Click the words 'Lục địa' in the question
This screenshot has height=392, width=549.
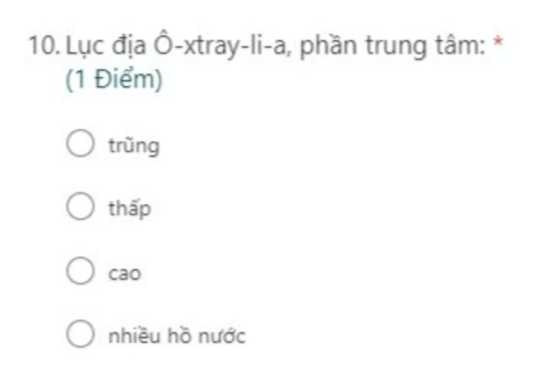(x=106, y=46)
